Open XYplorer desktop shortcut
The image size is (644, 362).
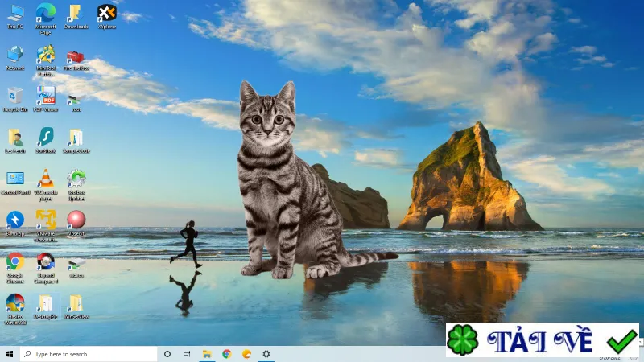107,16
